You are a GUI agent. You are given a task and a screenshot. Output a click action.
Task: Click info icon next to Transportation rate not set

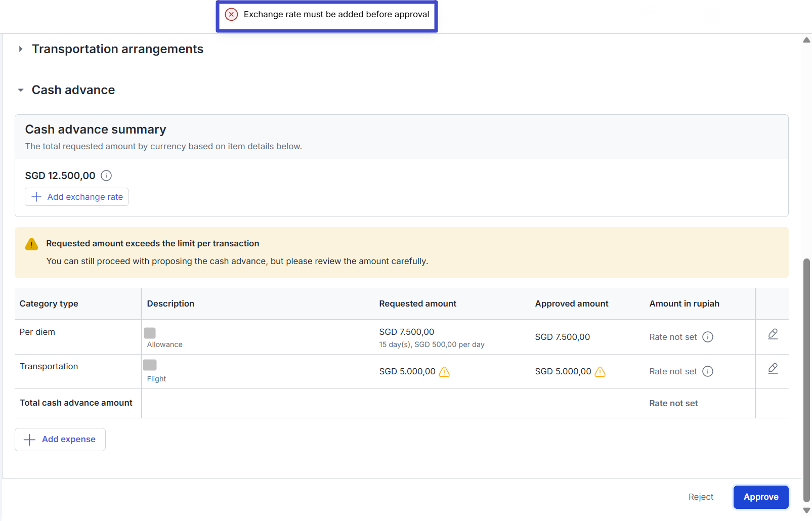tap(708, 371)
